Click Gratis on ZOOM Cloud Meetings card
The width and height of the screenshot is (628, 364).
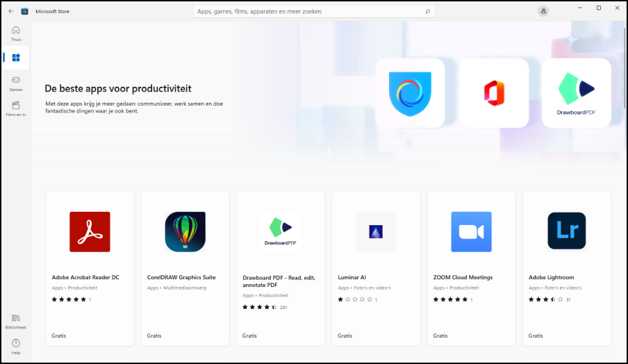coord(440,336)
